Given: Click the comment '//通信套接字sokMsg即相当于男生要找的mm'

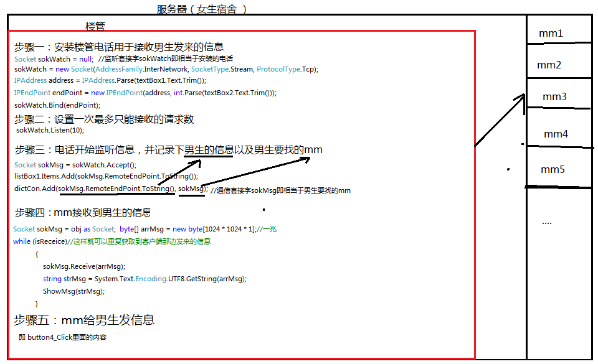Looking at the screenshot, I should pyautogui.click(x=280, y=190).
